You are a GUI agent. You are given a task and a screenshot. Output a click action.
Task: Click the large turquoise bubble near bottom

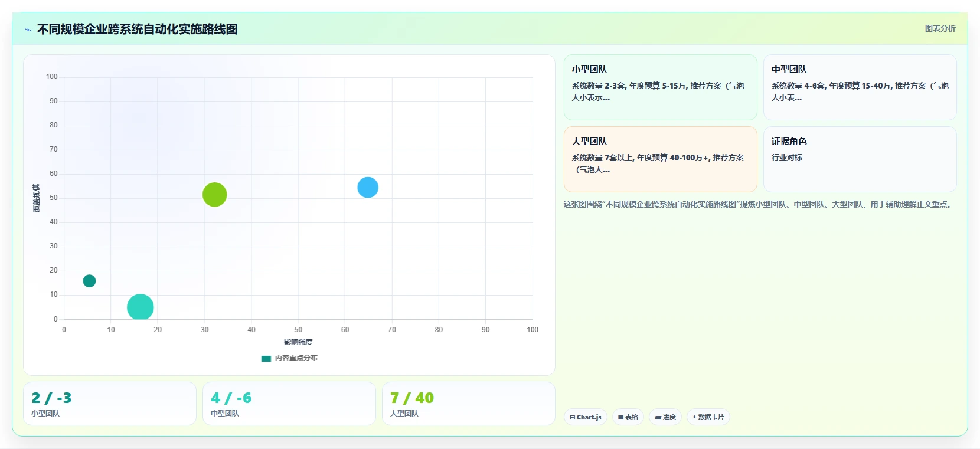[x=141, y=307]
